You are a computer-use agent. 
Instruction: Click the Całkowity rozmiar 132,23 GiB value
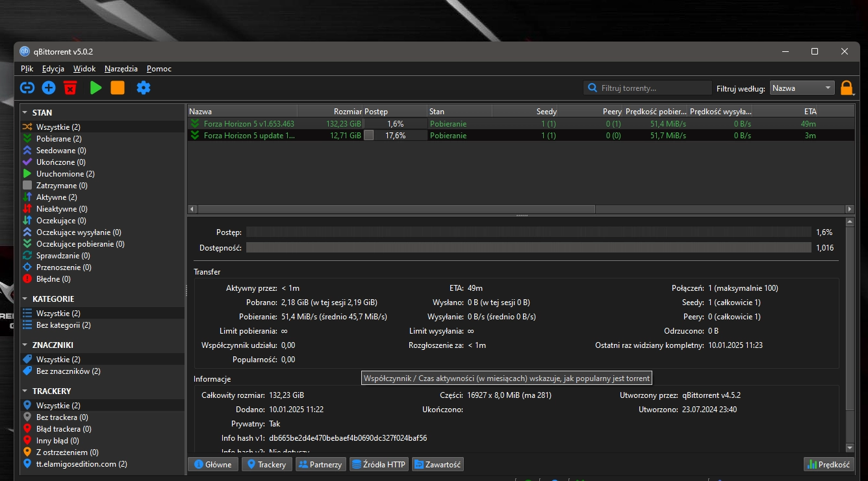pos(287,395)
